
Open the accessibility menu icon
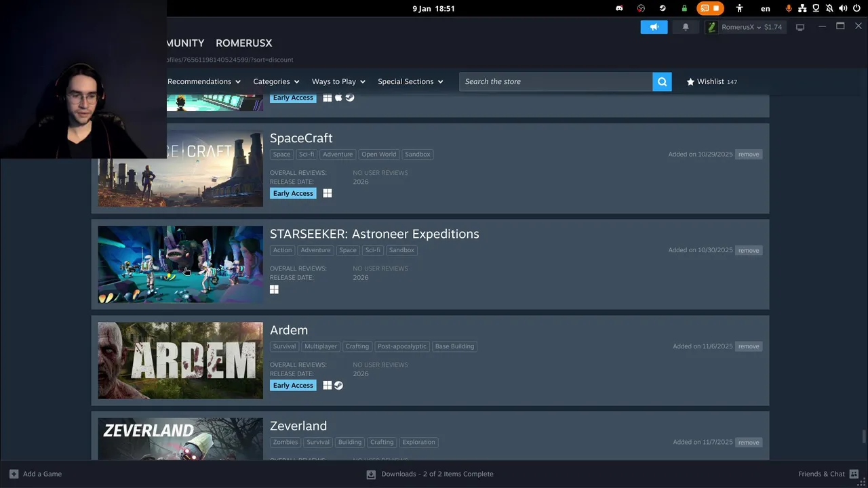coord(739,8)
